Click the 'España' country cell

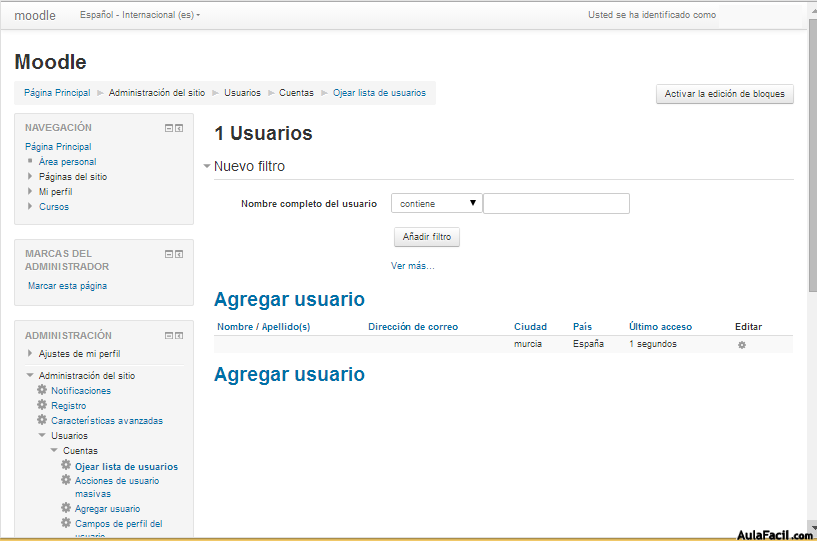click(x=588, y=344)
